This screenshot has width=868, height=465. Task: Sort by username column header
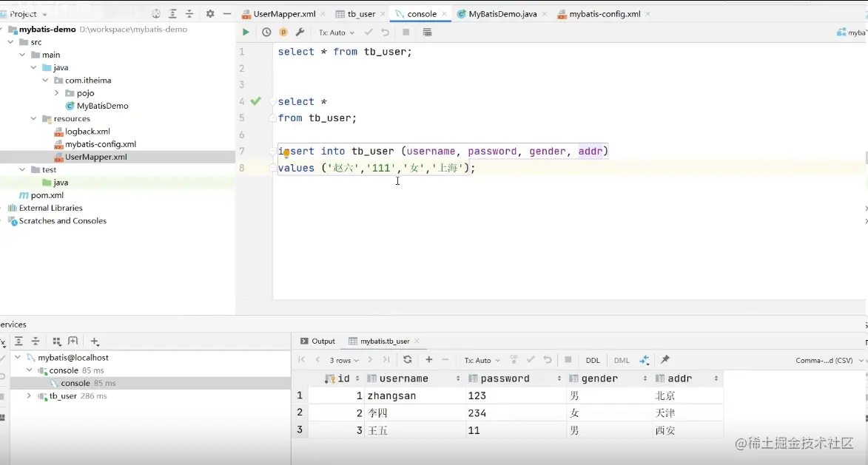(414, 379)
